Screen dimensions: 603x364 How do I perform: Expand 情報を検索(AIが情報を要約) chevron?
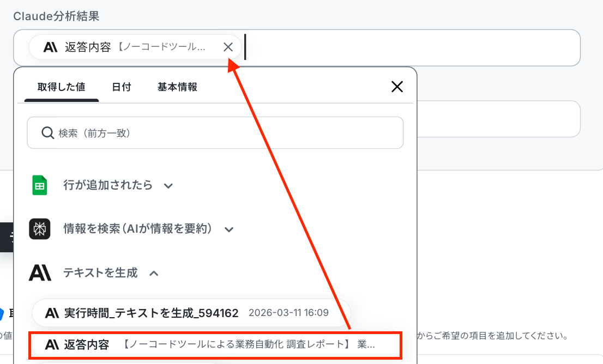(229, 230)
